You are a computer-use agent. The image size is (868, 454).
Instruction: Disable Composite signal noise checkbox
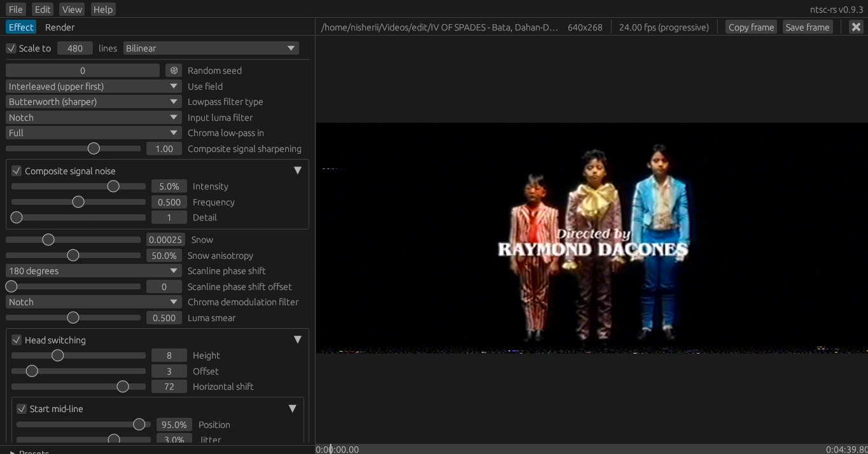click(x=17, y=171)
